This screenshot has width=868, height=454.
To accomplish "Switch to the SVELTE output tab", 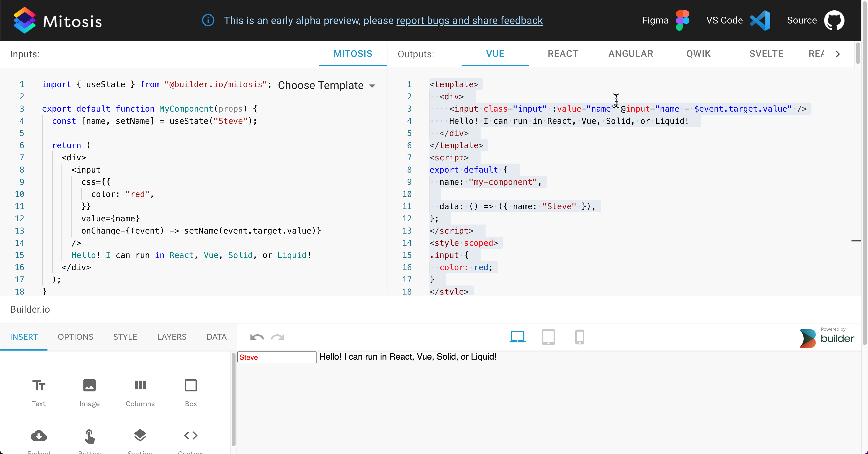I will click(x=766, y=54).
